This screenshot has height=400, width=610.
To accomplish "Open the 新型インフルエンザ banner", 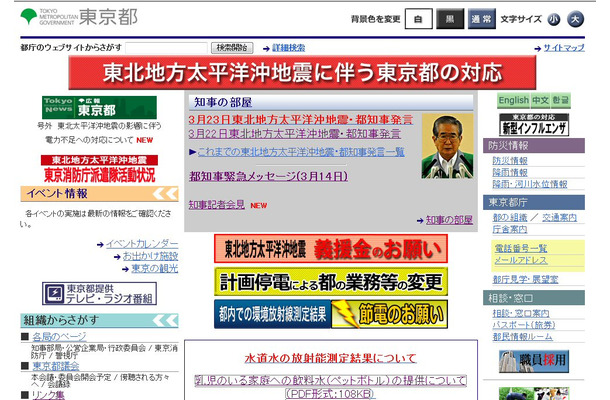I will (534, 125).
